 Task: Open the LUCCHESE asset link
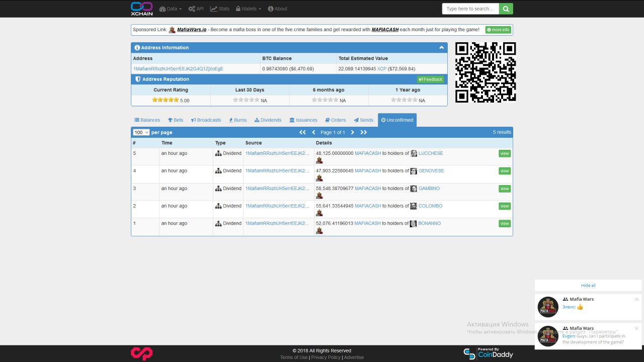[431, 153]
